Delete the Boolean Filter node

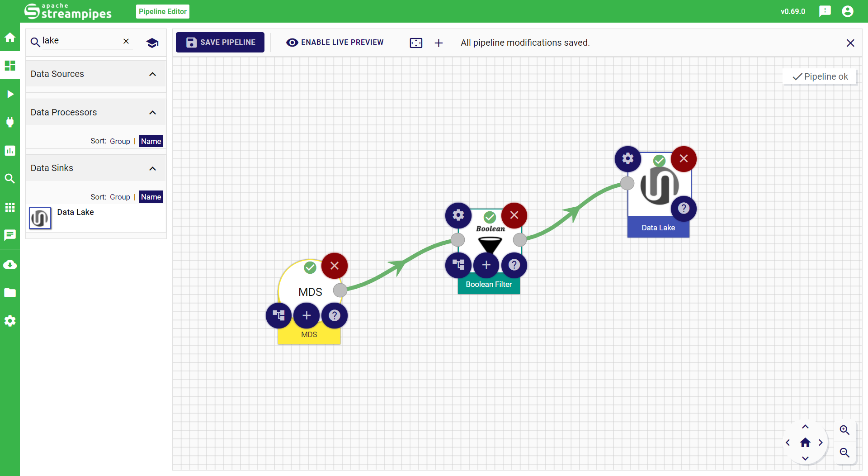click(514, 215)
